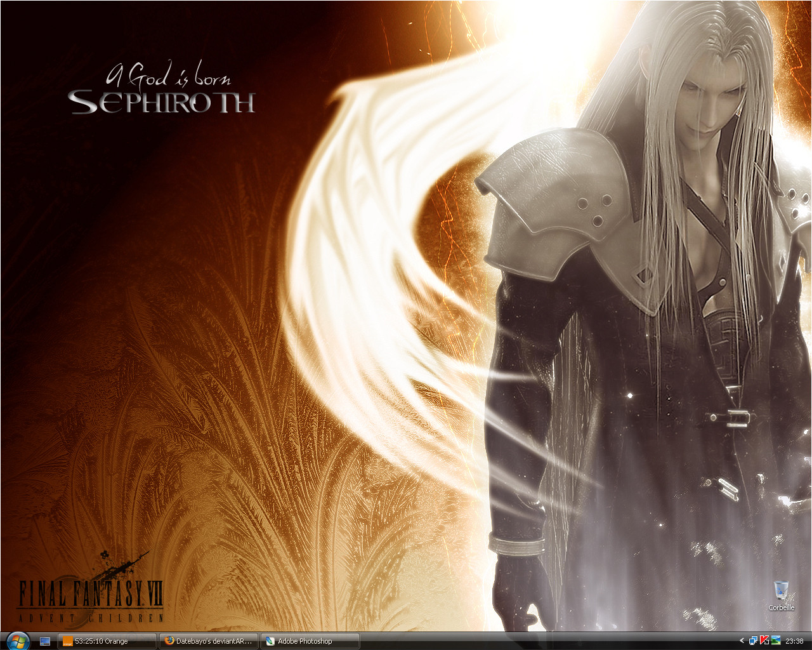The image size is (812, 650).
Task: Expand hidden system tray icons arrow
Action: tap(742, 640)
